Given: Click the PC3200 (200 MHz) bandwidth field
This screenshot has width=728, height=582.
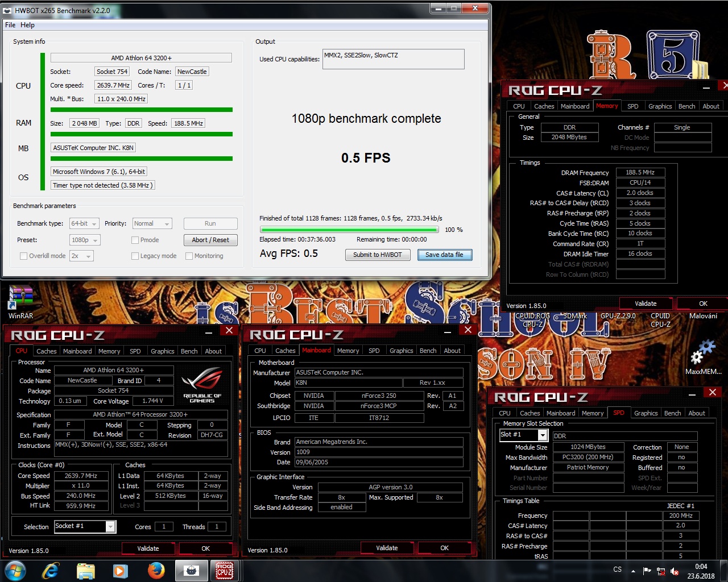Looking at the screenshot, I should [x=588, y=457].
